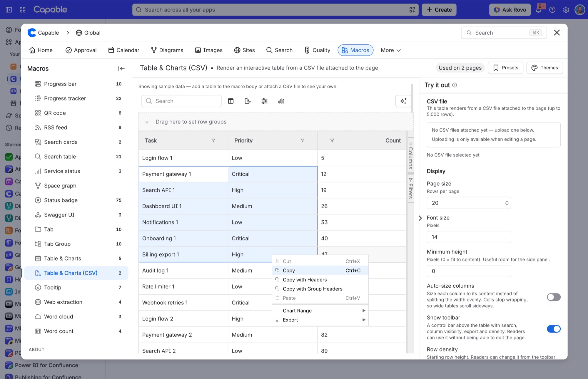The image size is (588, 379).
Task: Click the export icon in table toolbar
Action: [x=248, y=101]
